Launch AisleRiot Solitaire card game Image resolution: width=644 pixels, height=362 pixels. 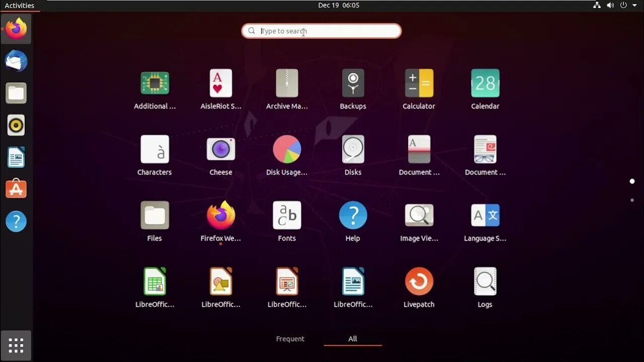(x=221, y=83)
